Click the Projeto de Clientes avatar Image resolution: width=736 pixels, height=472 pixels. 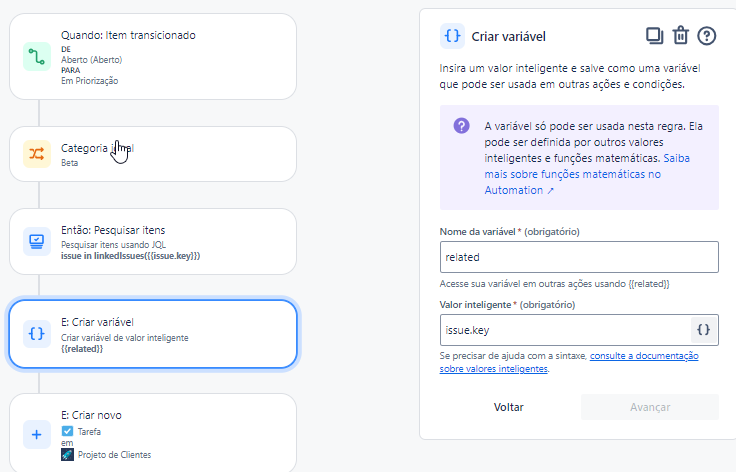click(67, 455)
